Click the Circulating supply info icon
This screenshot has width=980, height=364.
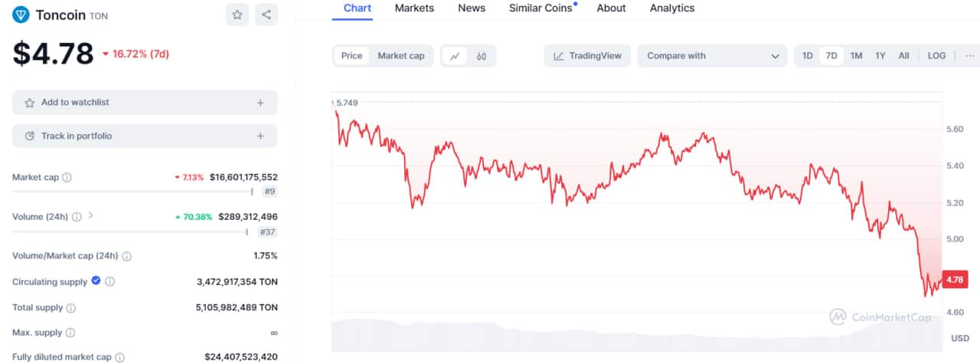coord(109,282)
